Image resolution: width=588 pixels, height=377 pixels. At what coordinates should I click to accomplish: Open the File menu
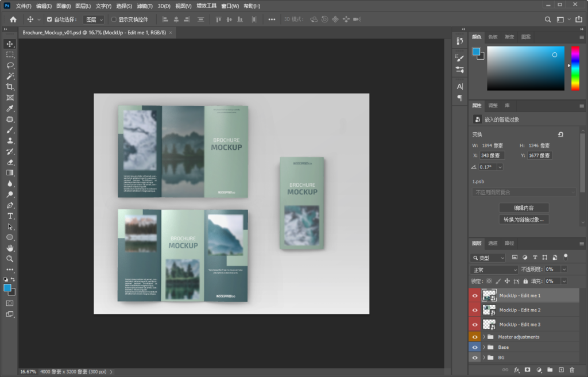[x=24, y=6]
